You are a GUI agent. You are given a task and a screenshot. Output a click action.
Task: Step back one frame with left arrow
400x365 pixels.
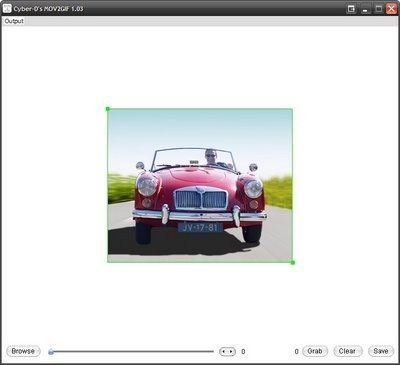coord(224,352)
